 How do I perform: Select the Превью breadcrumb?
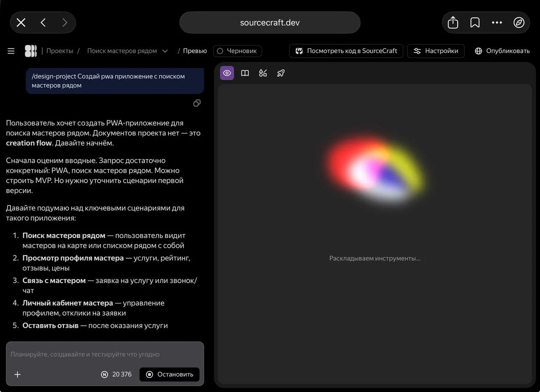coord(195,51)
